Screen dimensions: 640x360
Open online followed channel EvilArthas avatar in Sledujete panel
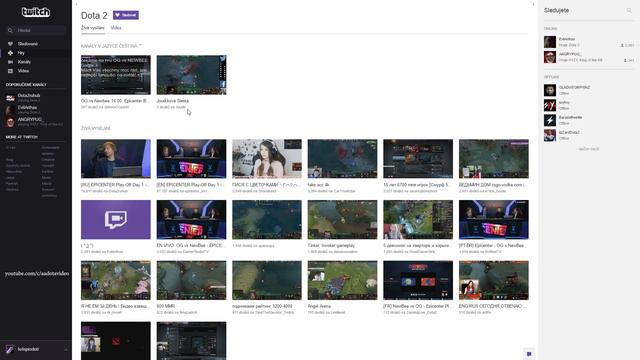coord(550,42)
